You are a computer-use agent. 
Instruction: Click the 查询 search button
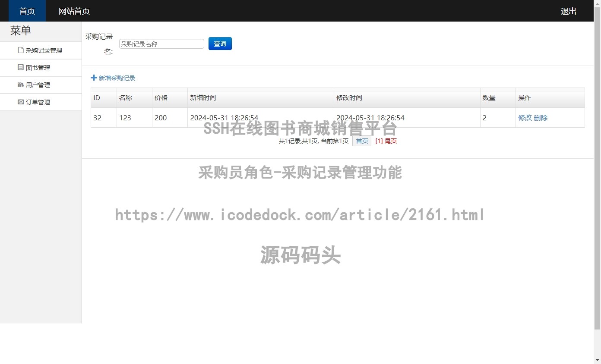pos(220,44)
